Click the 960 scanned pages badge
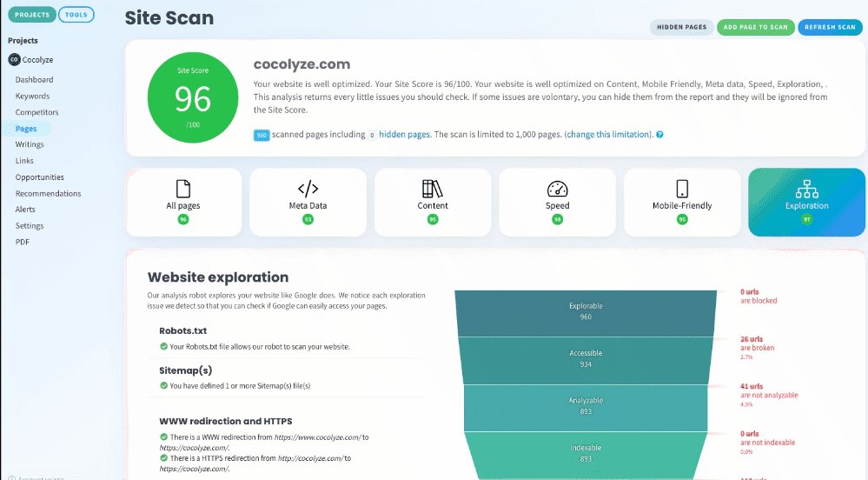This screenshot has height=480, width=868. (262, 135)
